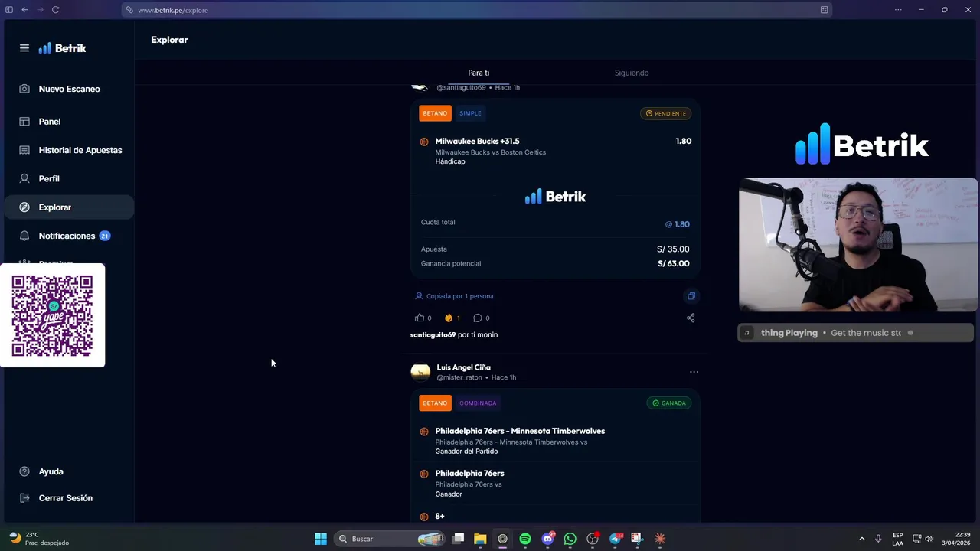Click the Cerrar Sesión logout icon
The image size is (980, 551).
24,498
